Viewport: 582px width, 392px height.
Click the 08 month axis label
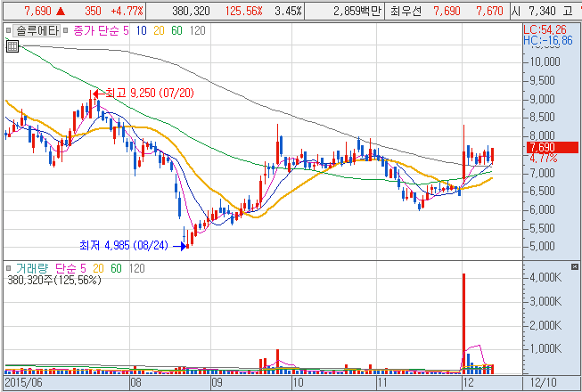coord(135,382)
